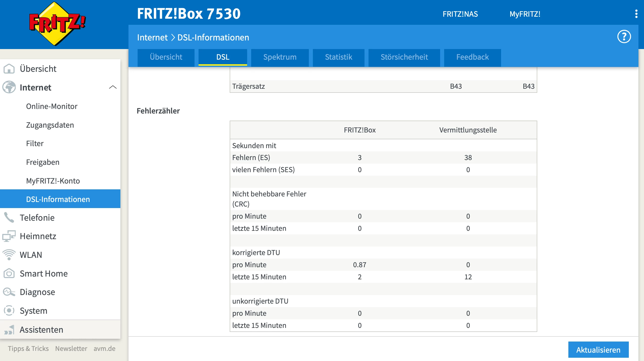Click the Diagnose magnifier icon

click(x=9, y=292)
